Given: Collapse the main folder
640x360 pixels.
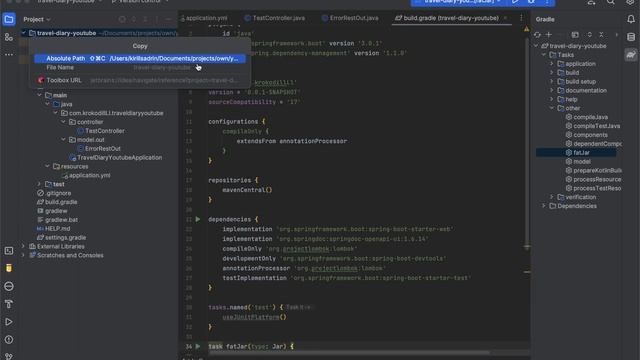Looking at the screenshot, I should 40,95.
